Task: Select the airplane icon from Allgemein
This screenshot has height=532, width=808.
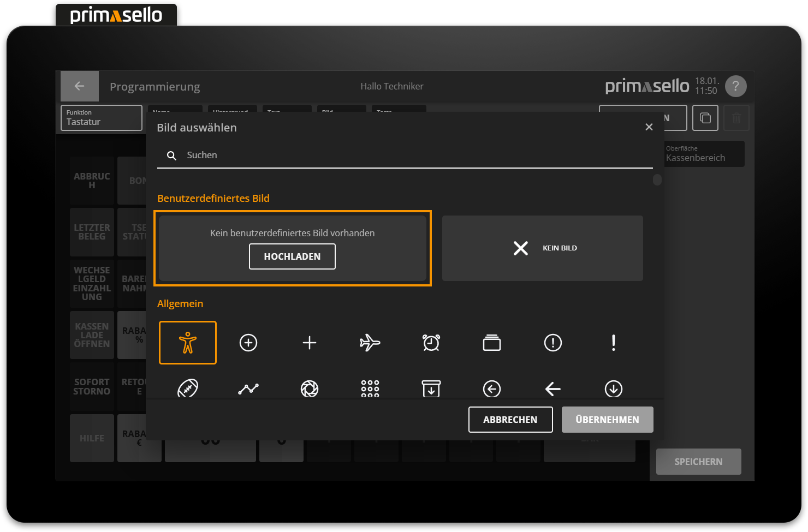Action: [x=370, y=343]
